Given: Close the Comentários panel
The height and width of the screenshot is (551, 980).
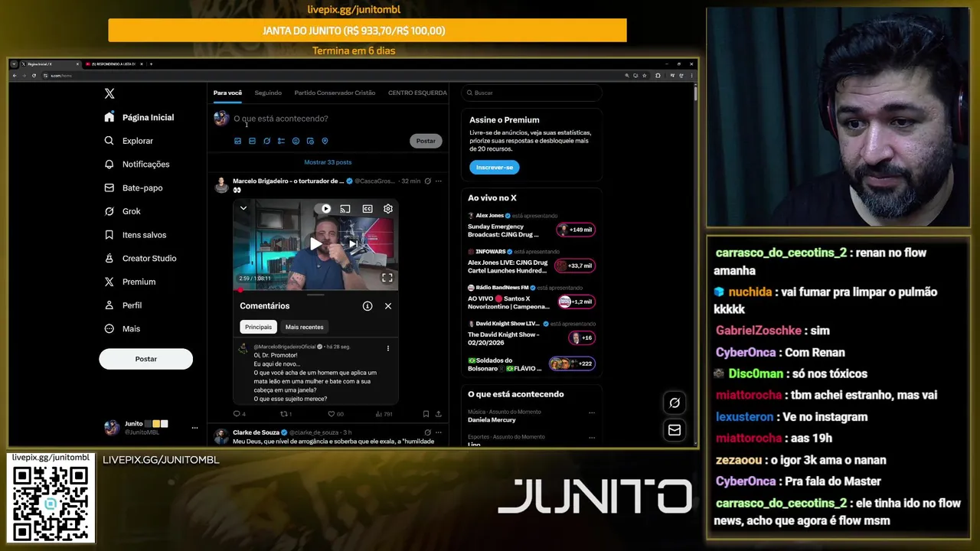Looking at the screenshot, I should (388, 305).
